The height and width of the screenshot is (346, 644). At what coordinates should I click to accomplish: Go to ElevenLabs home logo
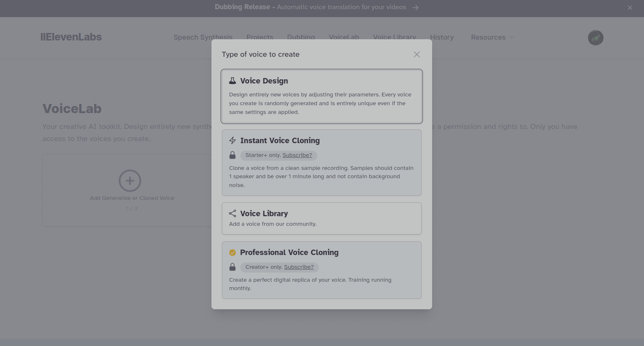click(x=71, y=37)
